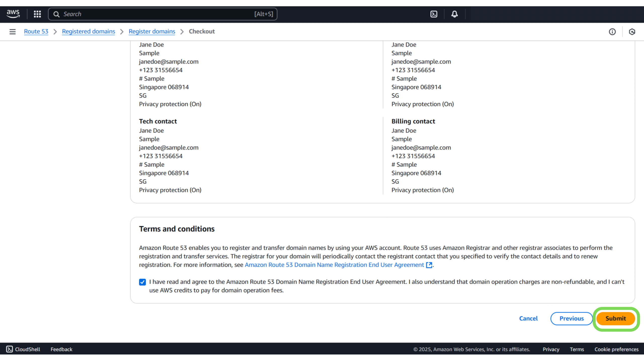Image resolution: width=644 pixels, height=362 pixels.
Task: Go to Route 53 breadcrumb
Action: pyautogui.click(x=36, y=31)
